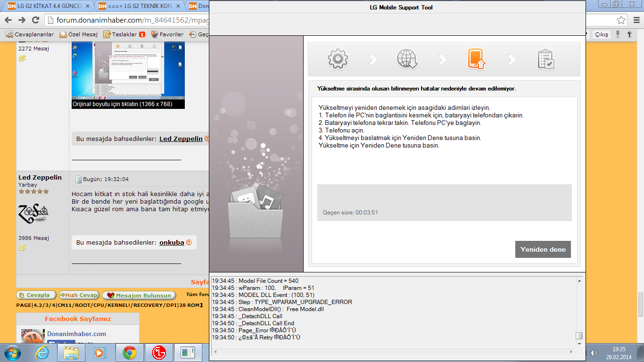
Task: Click the Mesajım Bulunsun button
Action: (x=139, y=295)
